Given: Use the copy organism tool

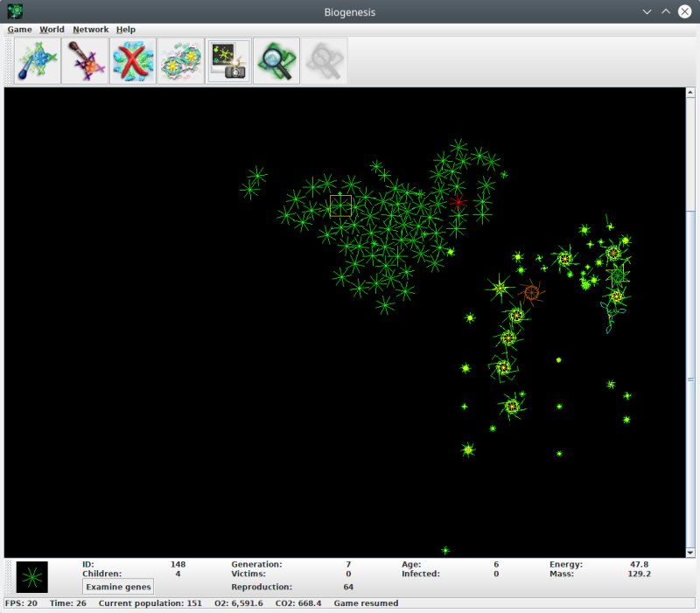Looking at the screenshot, I should pyautogui.click(x=179, y=59).
